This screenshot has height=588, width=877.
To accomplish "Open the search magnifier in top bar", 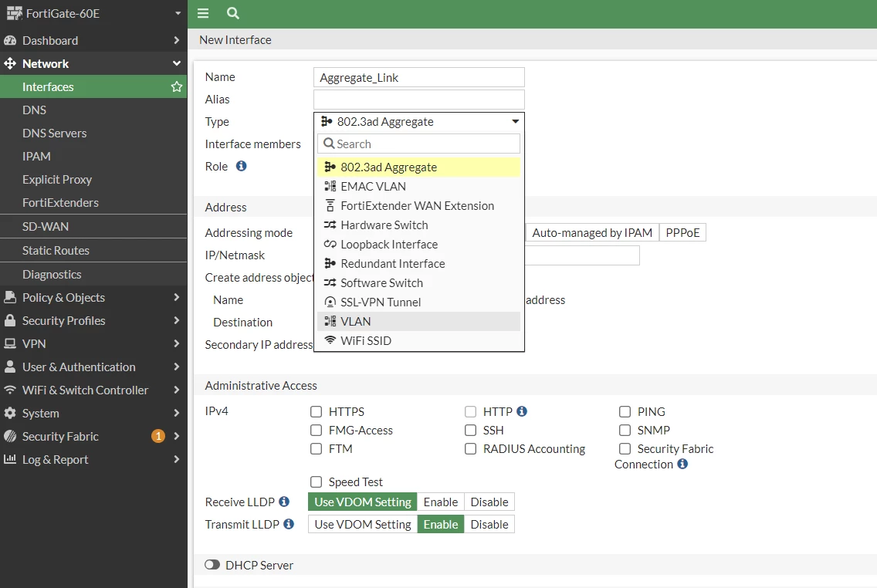I will tap(233, 13).
